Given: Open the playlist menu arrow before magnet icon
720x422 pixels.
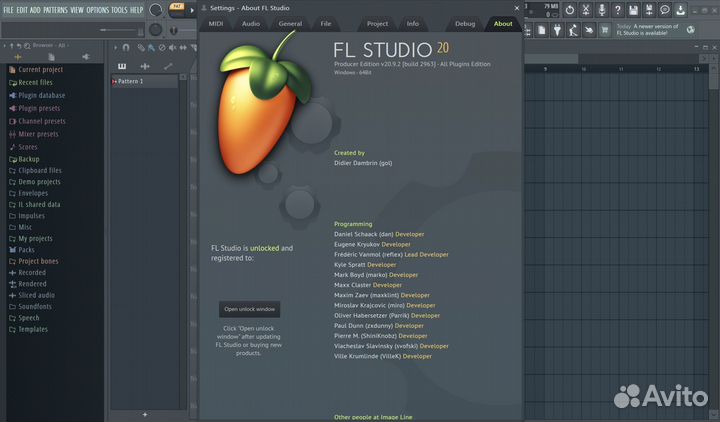Looking at the screenshot, I should 115,47.
